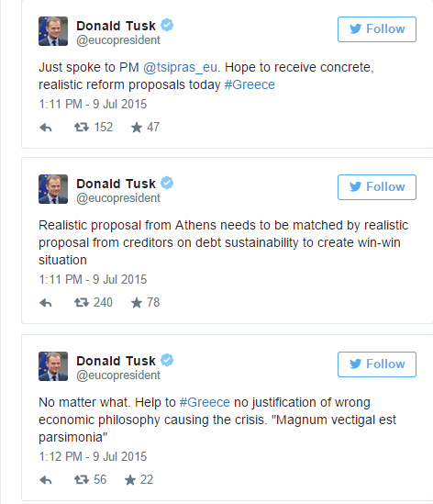
Task: Favorite the tweet with 47 stars
Action: coord(137,128)
